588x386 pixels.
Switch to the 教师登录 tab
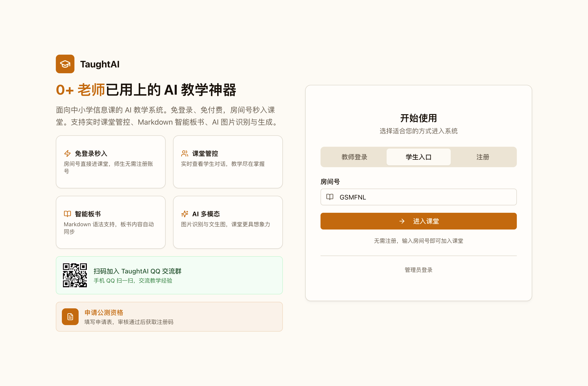[x=354, y=157]
